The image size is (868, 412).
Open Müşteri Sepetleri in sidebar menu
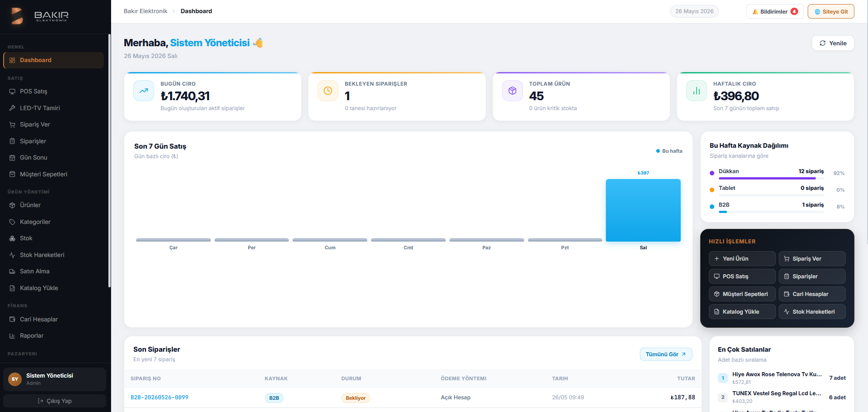54,174
